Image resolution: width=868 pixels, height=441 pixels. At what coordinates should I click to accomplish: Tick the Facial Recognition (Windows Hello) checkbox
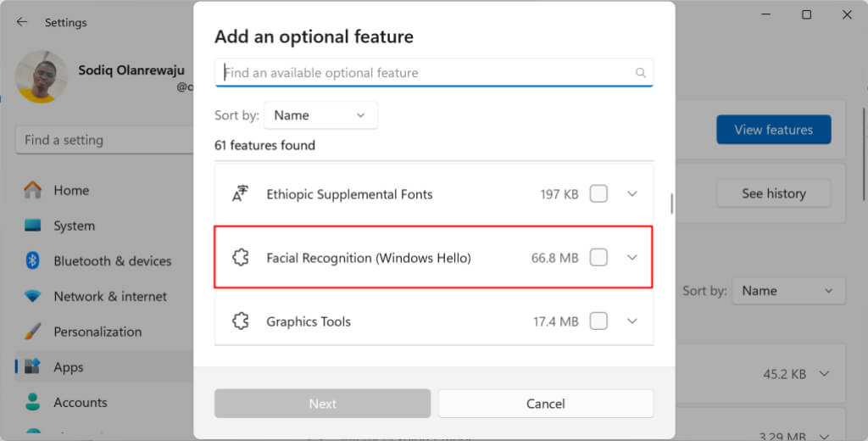point(598,257)
